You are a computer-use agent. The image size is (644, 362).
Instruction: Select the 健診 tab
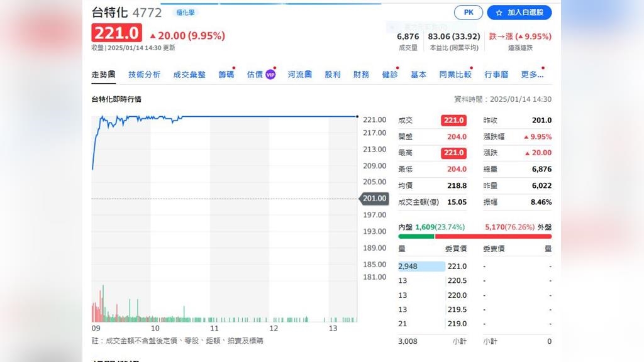(389, 74)
